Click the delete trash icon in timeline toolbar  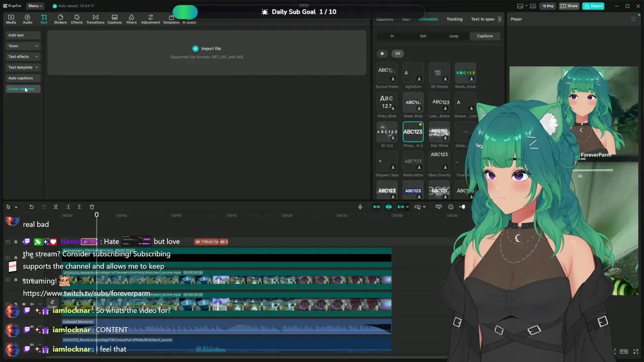click(x=92, y=207)
